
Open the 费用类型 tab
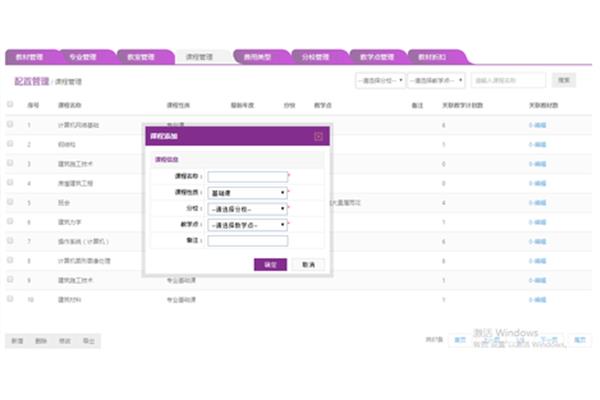click(258, 57)
